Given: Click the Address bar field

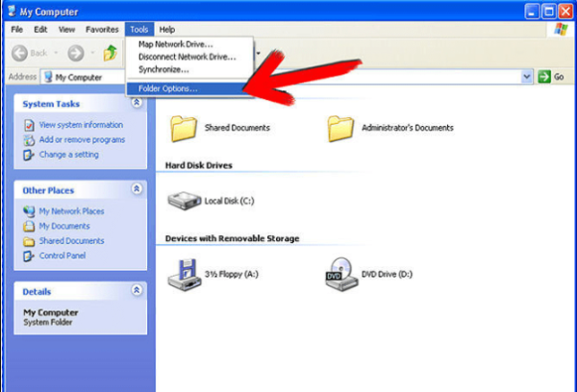Looking at the screenshot, I should (287, 77).
